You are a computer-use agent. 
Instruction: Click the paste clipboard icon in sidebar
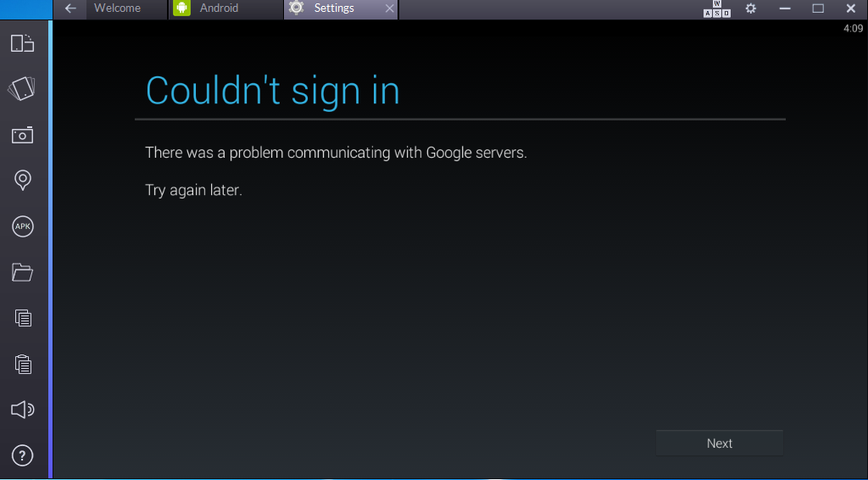[x=23, y=364]
